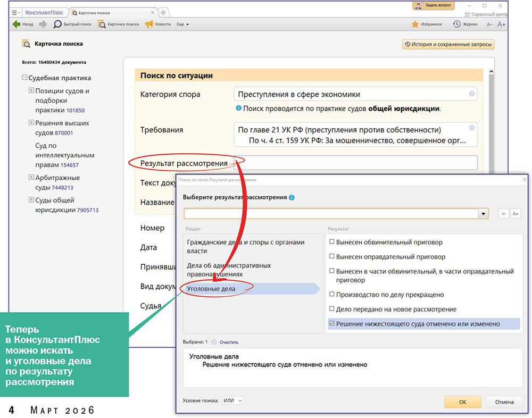This screenshot has height=418, width=532.
Task: Click Судья field label
Action: coord(151,306)
